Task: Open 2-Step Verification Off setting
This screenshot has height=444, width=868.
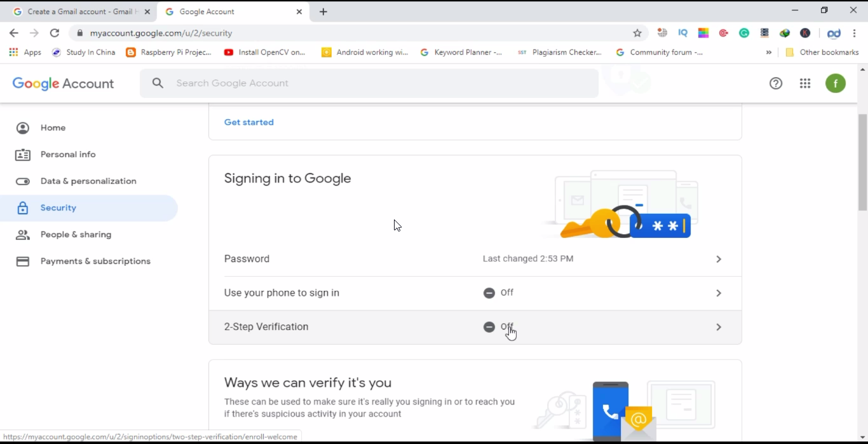Action: [475, 327]
